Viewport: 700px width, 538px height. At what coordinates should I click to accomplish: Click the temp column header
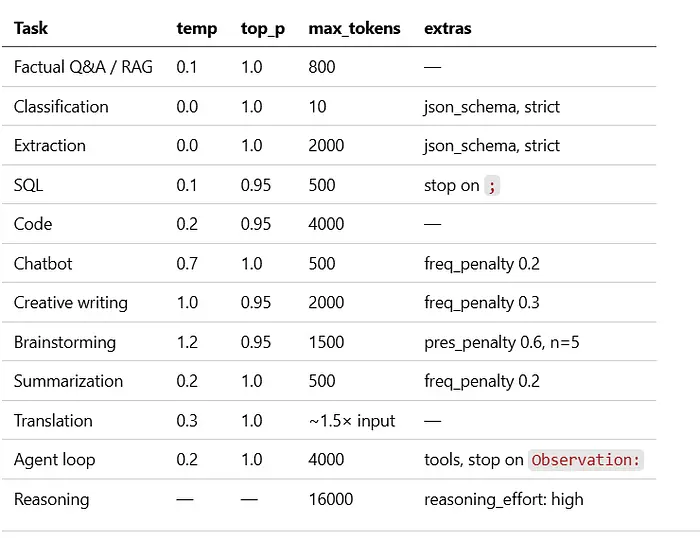pos(196,28)
